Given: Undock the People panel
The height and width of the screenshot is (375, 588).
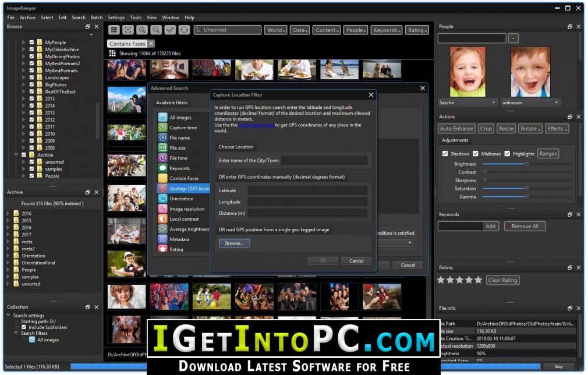Looking at the screenshot, I should [x=569, y=27].
